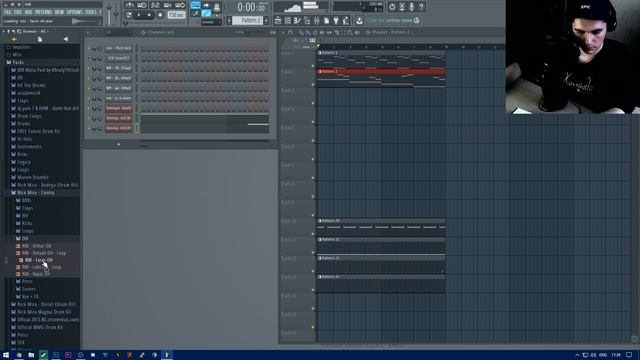Click the tempo display field
The height and width of the screenshot is (360, 640).
(x=177, y=15)
